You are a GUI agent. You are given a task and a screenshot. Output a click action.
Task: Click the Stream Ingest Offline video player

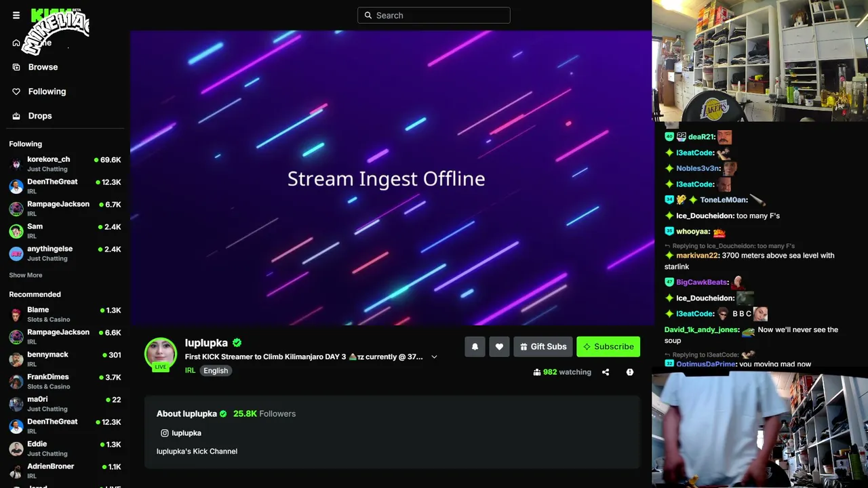[x=391, y=178]
